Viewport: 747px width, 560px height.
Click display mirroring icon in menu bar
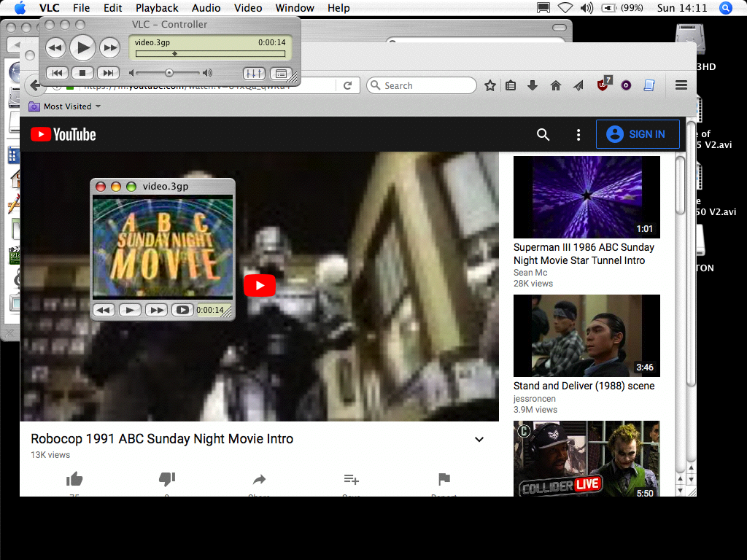tap(543, 8)
